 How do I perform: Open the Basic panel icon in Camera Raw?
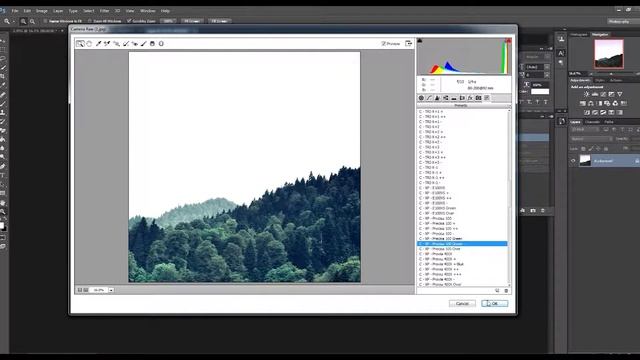point(421,98)
